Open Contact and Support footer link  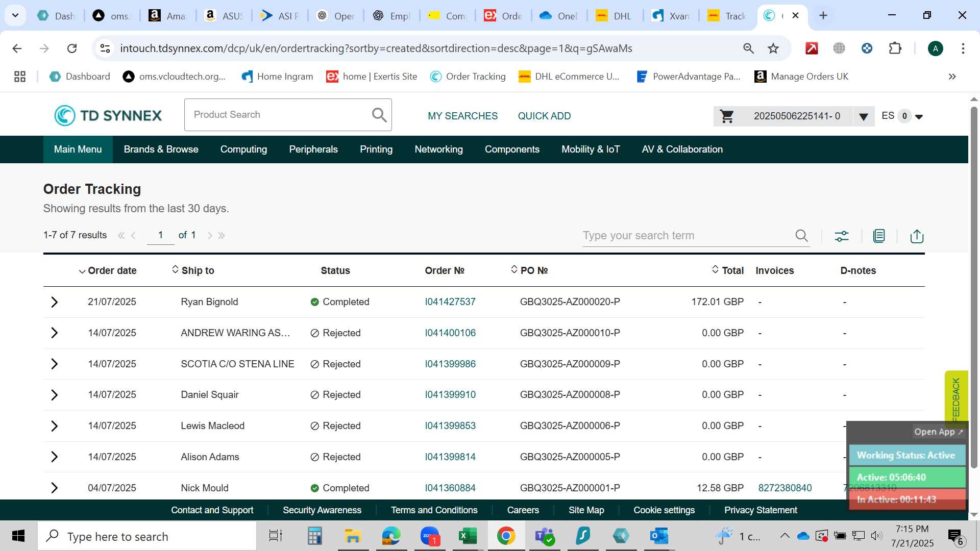tap(212, 510)
